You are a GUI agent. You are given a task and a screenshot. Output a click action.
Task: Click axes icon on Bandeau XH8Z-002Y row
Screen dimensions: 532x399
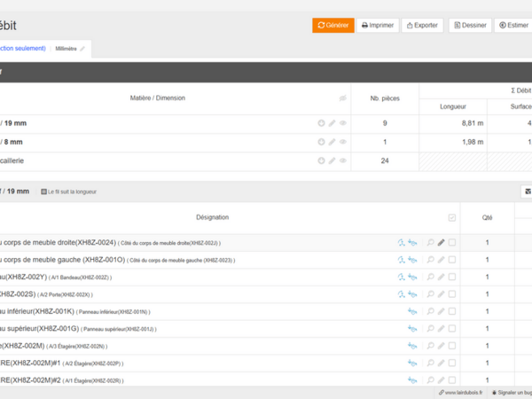coord(402,277)
